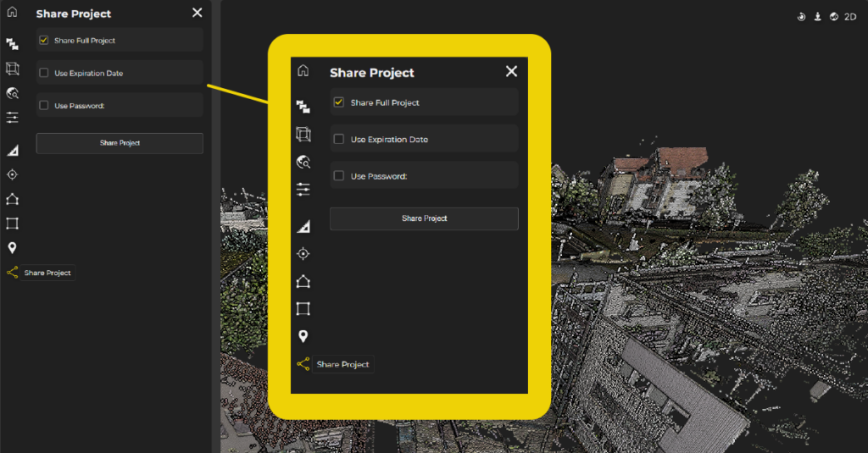Screen dimensions: 868x453
Task: Select the angle measurement tool in left sidebar
Action: coord(13,150)
